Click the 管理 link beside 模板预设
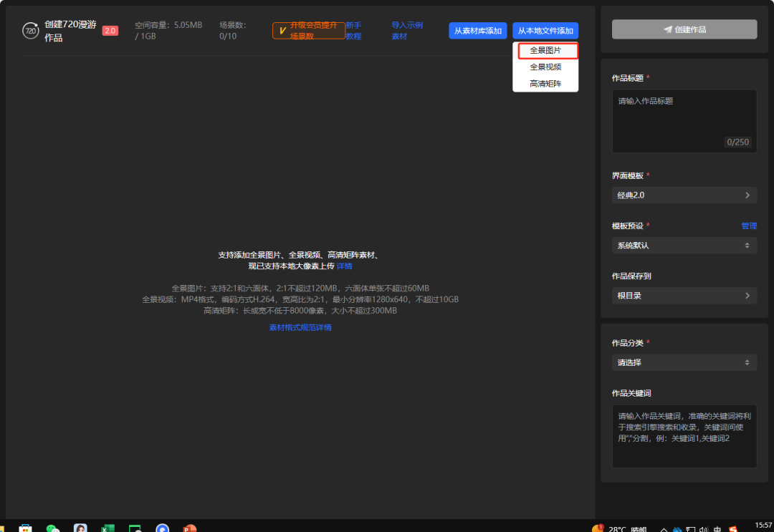Image resolution: width=774 pixels, height=532 pixels. pos(749,226)
